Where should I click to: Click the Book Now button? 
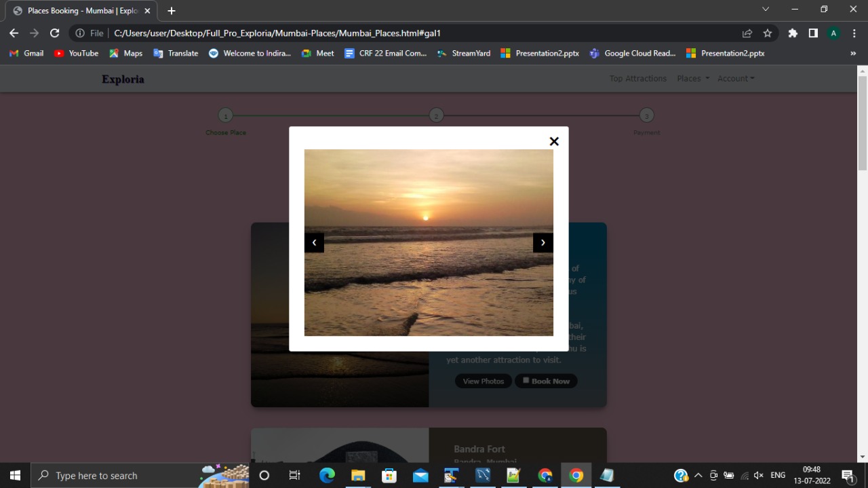click(546, 381)
